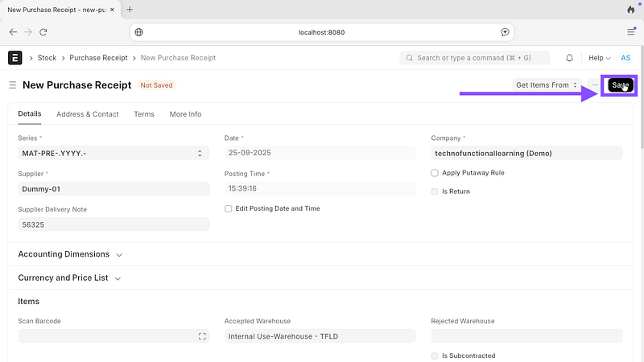644x362 pixels.
Task: Click the AS user avatar
Action: click(625, 58)
